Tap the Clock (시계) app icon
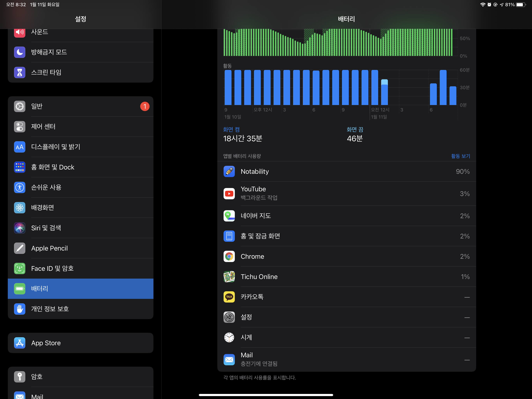Screen dimensions: 532x399 [229, 337]
